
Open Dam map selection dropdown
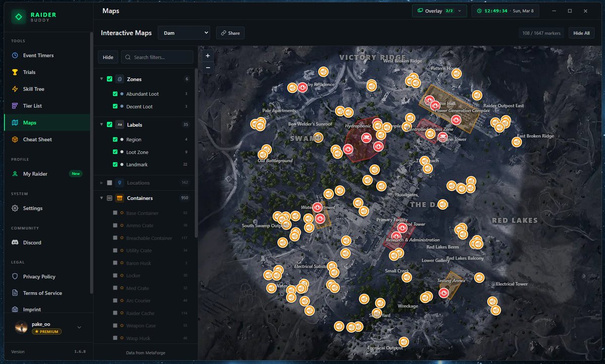click(x=184, y=33)
